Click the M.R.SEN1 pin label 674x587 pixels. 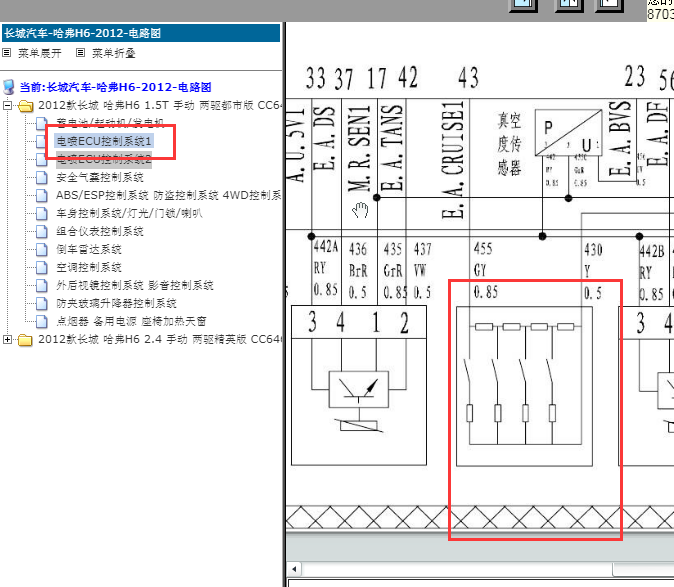pyautogui.click(x=359, y=148)
